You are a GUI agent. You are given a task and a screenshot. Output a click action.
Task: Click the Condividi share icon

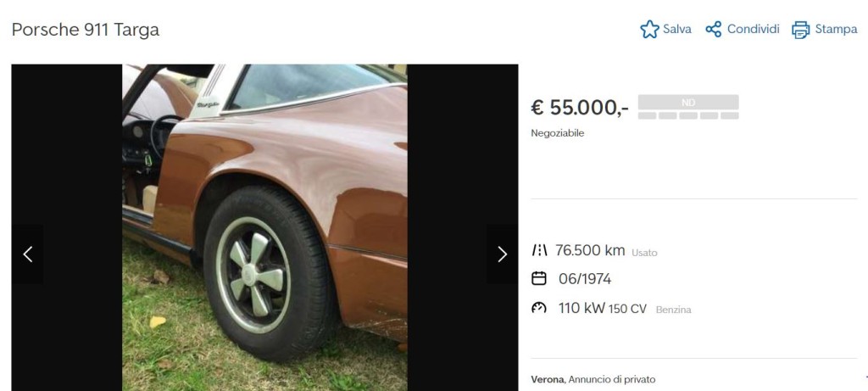click(x=714, y=30)
